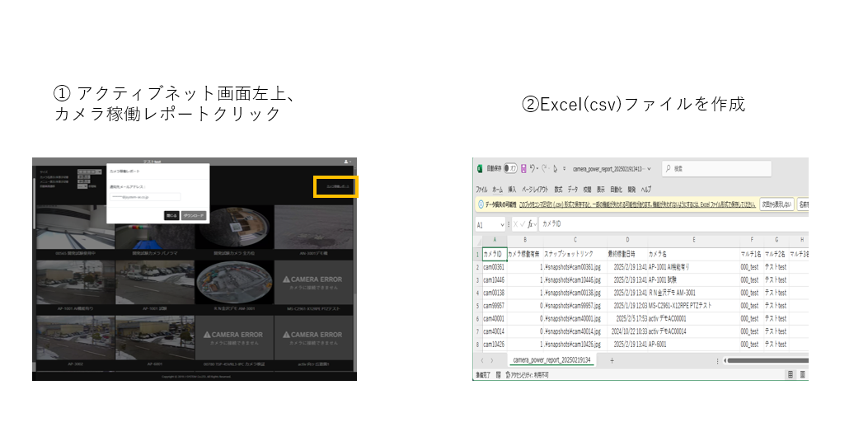Click the notification email address field

coord(144,196)
